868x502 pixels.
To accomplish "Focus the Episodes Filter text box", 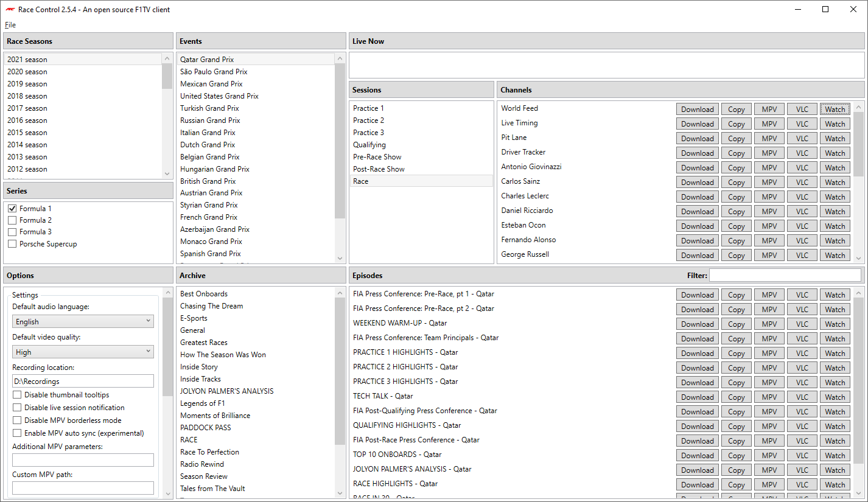I will click(x=785, y=275).
